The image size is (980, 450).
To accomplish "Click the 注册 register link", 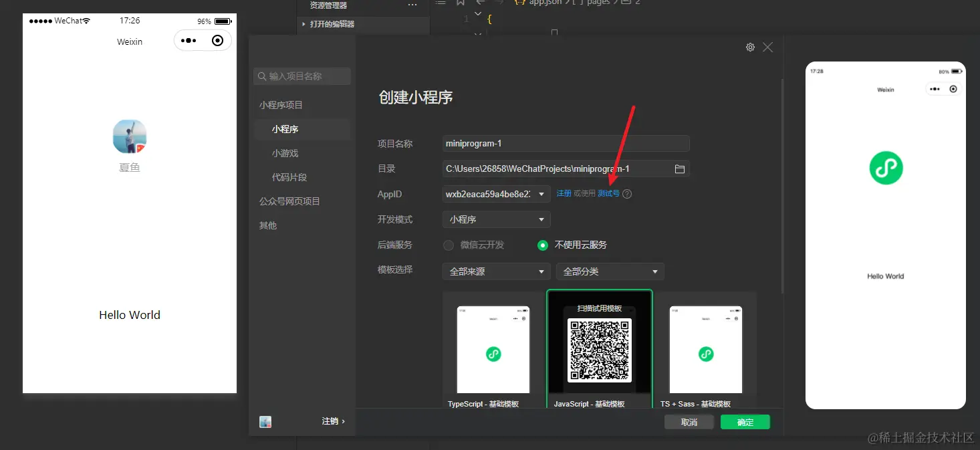I will point(564,193).
